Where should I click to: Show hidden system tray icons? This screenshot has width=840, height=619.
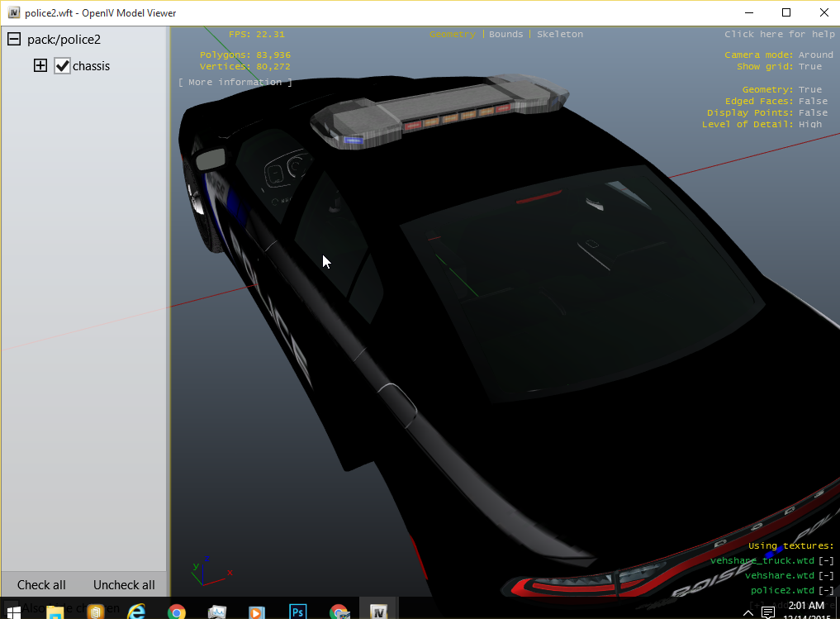pos(747,612)
